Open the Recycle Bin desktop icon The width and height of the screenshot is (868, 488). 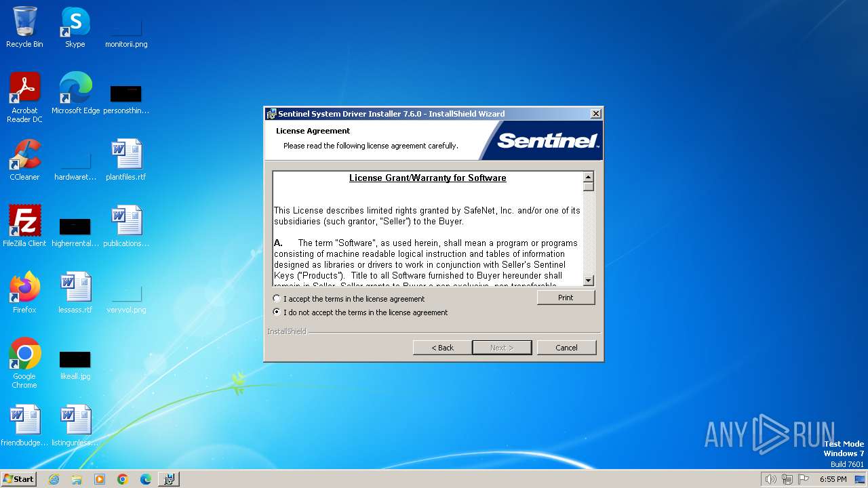tap(24, 27)
